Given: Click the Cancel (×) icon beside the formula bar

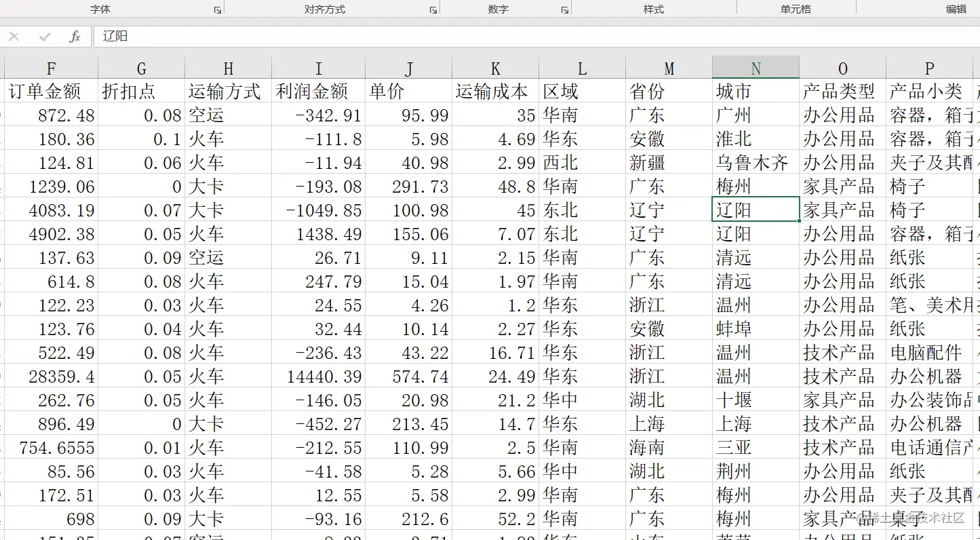Looking at the screenshot, I should click(15, 37).
